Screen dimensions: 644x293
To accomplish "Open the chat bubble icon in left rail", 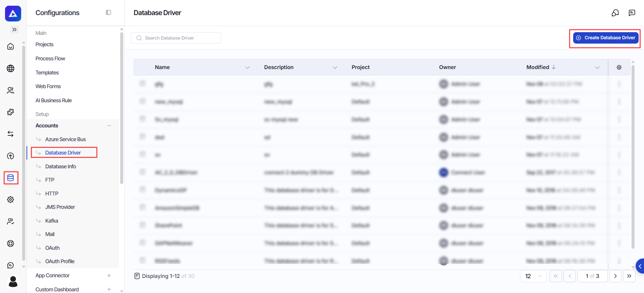I will 10,265.
